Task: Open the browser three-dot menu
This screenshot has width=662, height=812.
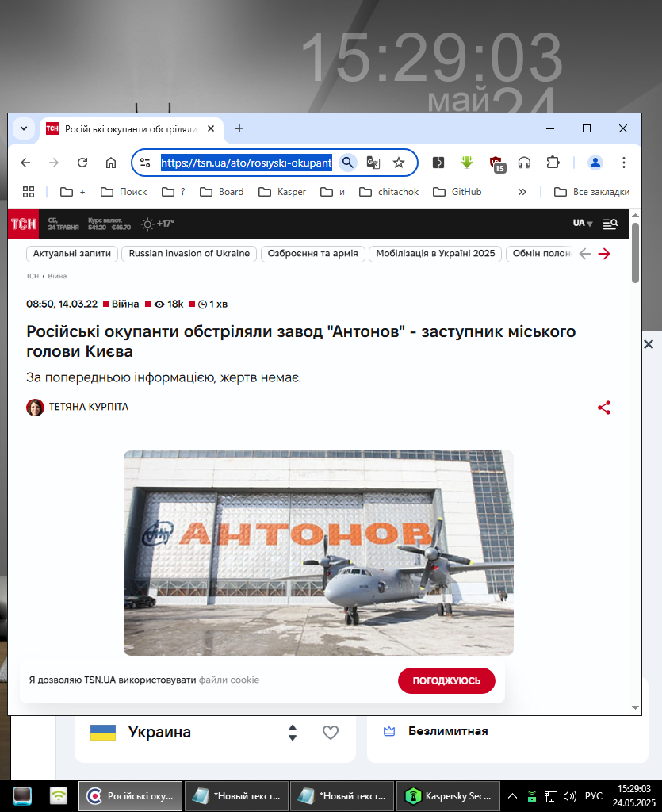Action: (x=624, y=163)
